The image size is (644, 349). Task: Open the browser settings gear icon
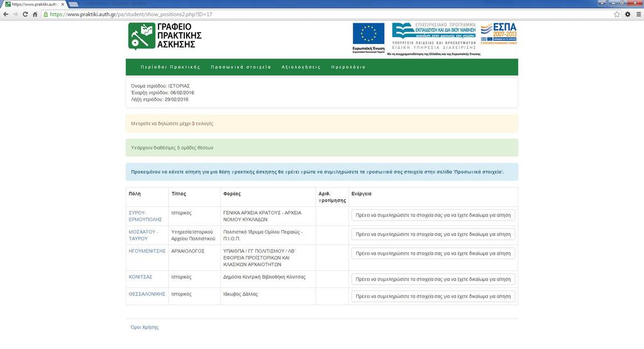pos(628,14)
